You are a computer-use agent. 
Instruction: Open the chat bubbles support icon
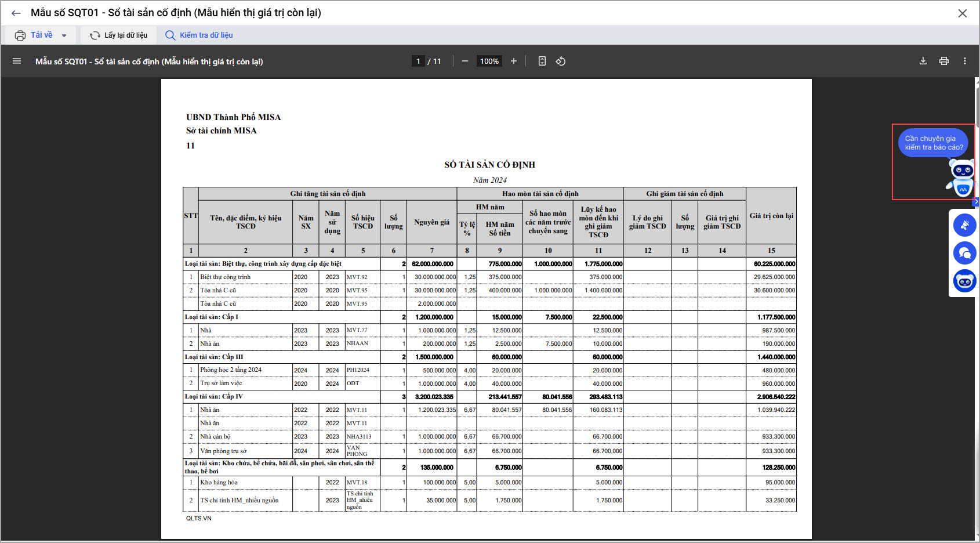[964, 253]
